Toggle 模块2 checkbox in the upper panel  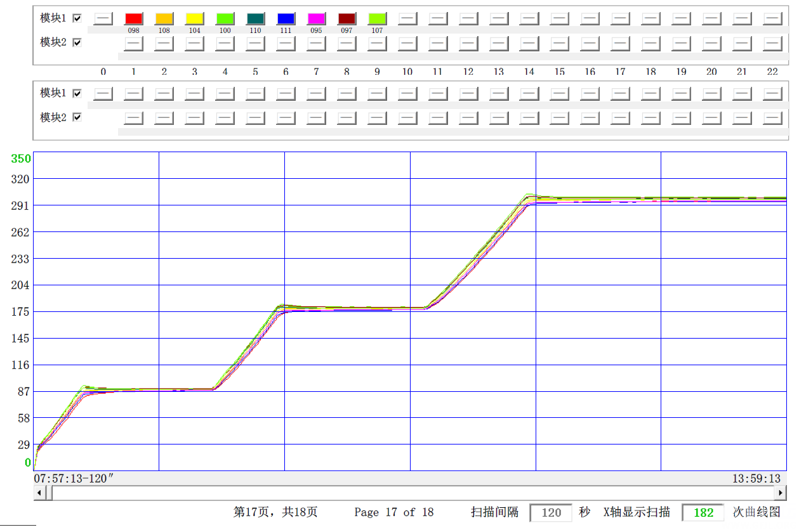click(x=77, y=42)
